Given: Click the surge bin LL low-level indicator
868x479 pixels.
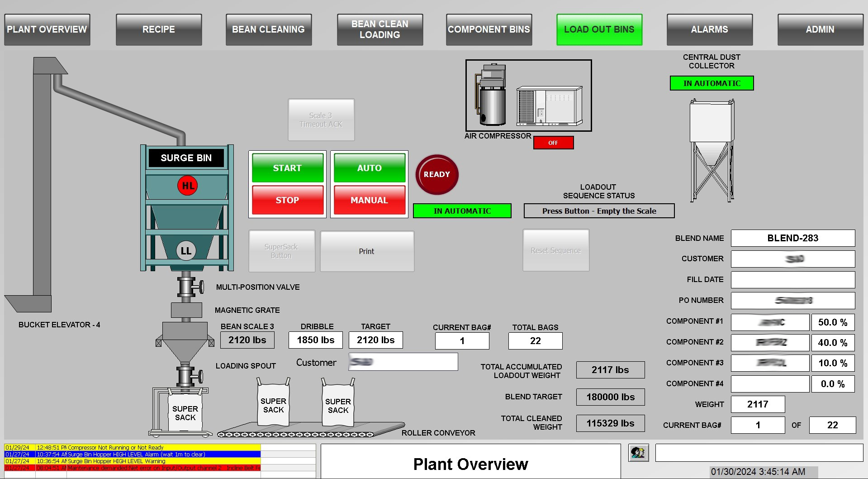Looking at the screenshot, I should 186,251.
